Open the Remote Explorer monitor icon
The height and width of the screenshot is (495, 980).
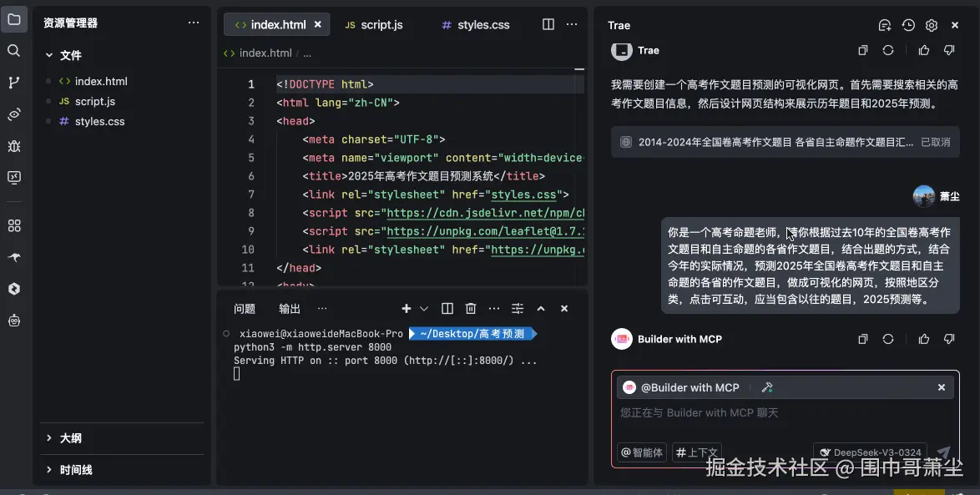13,178
